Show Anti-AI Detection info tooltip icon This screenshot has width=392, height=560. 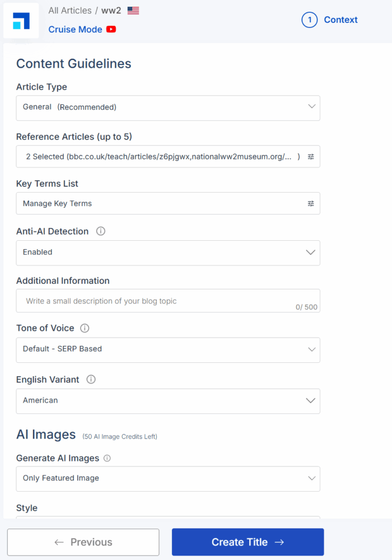(101, 231)
